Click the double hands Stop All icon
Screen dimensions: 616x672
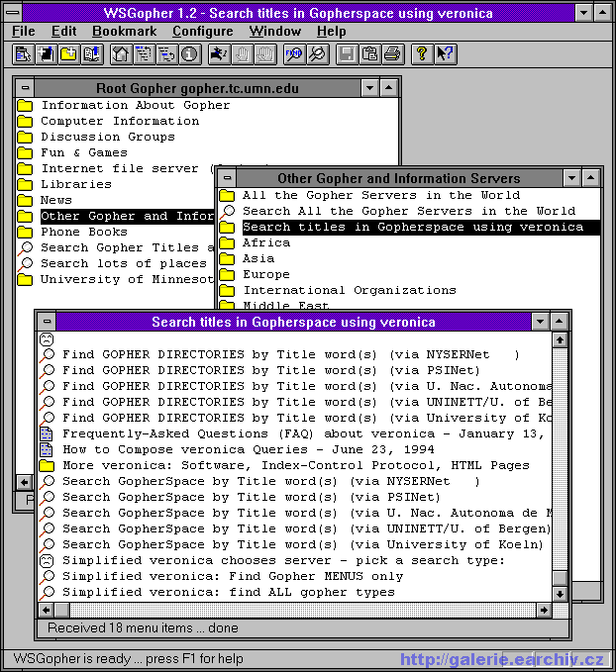point(265,54)
